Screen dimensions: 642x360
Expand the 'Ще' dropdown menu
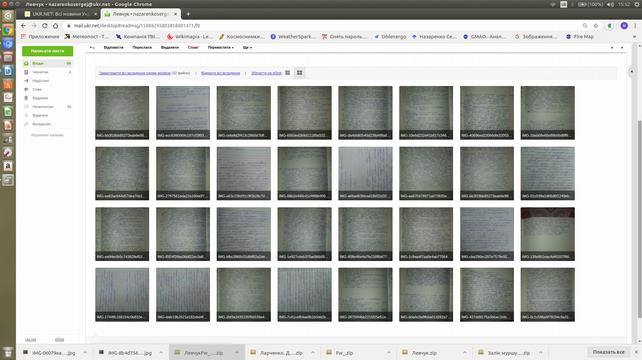[x=247, y=48]
